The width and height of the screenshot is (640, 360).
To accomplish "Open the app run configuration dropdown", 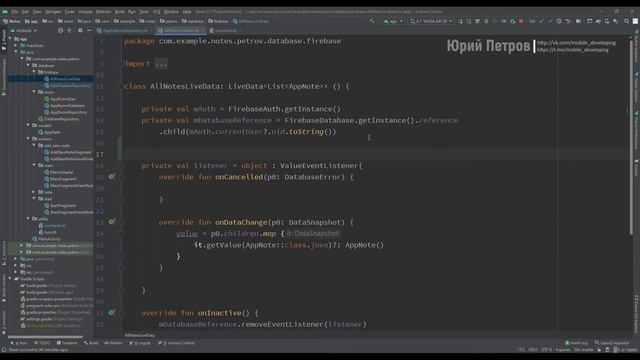I will click(x=393, y=21).
